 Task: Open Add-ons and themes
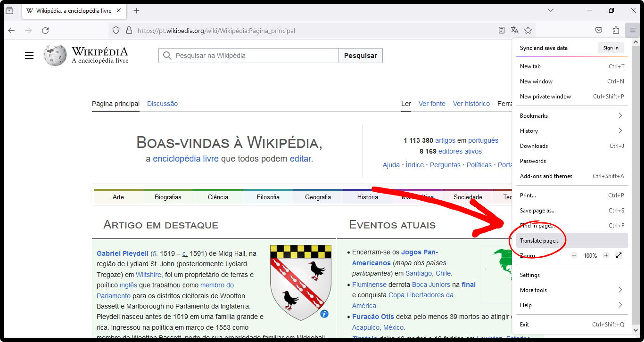click(x=572, y=176)
